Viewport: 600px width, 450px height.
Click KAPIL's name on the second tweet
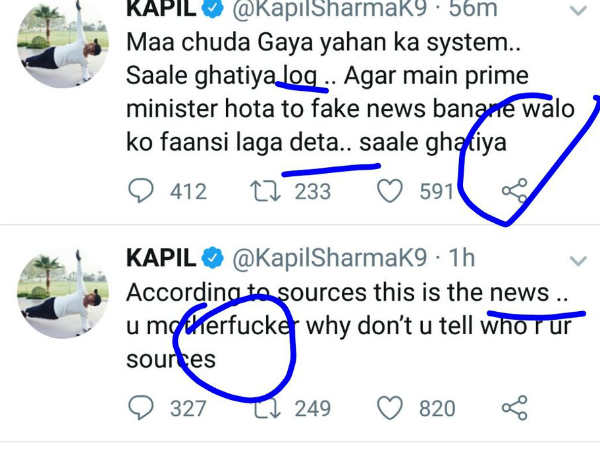(161, 258)
